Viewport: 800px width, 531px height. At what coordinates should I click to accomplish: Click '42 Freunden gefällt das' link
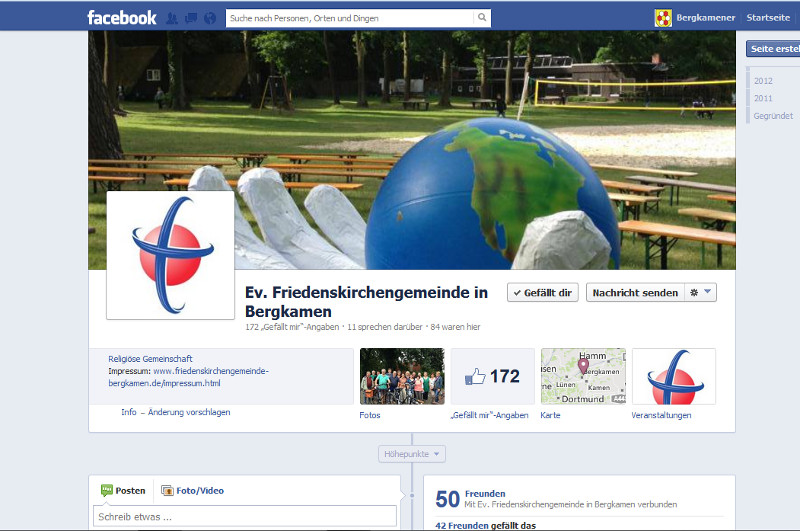click(485, 525)
